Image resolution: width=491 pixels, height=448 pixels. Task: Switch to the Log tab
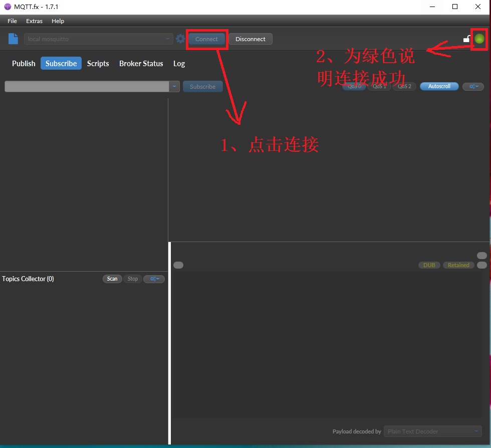coord(179,63)
